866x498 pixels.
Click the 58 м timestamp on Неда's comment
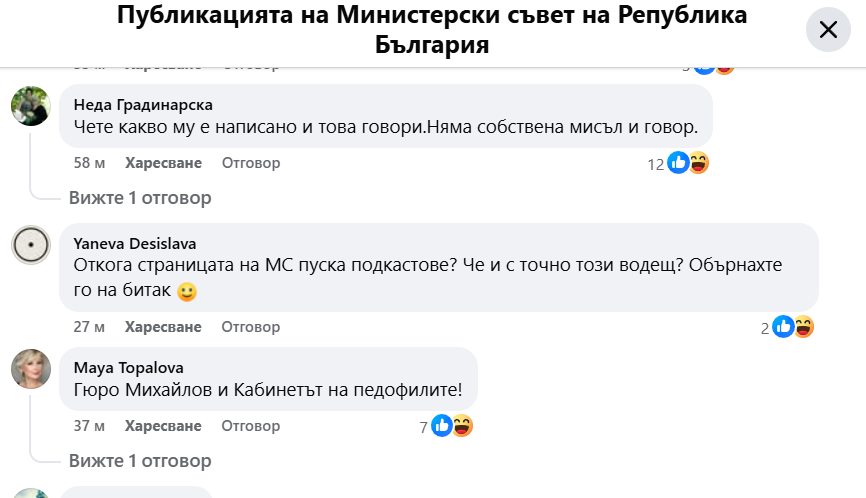coord(90,163)
